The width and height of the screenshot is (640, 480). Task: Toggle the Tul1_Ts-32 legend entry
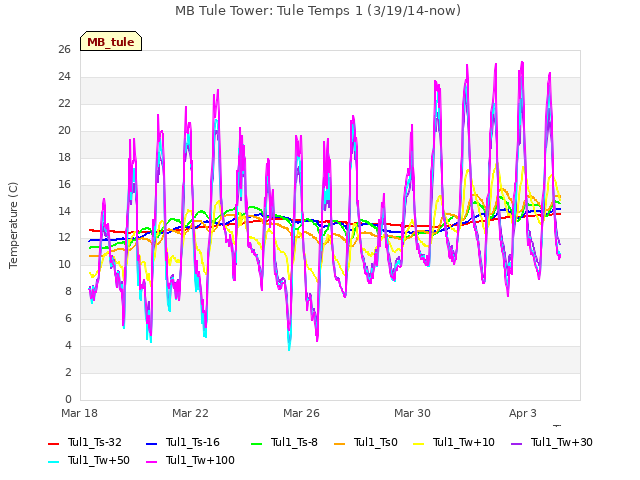point(84,442)
